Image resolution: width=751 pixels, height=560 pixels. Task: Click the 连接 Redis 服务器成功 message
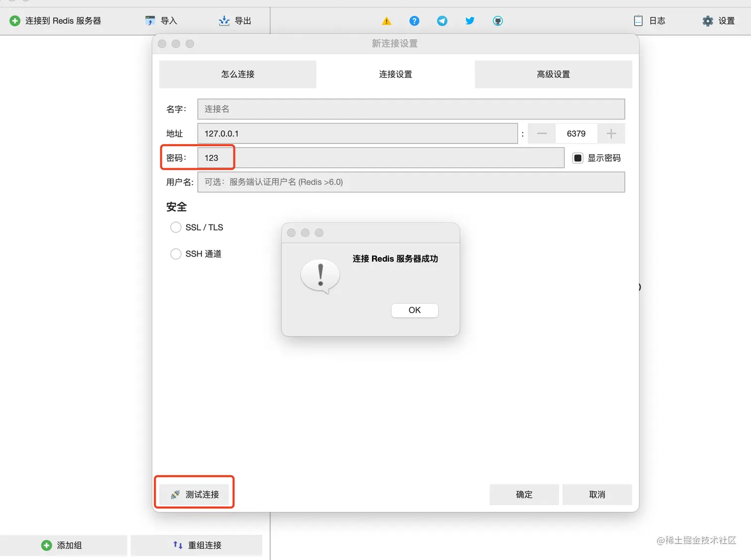[395, 259]
